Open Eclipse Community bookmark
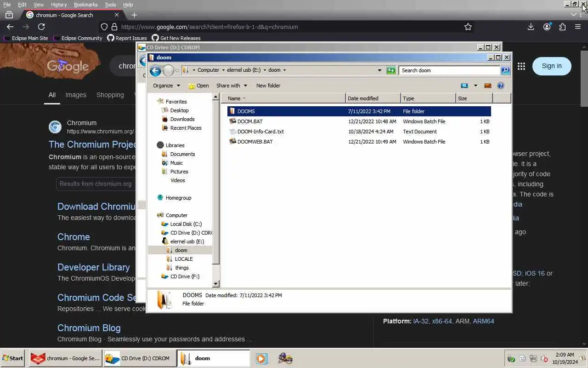588x368 pixels. tap(78, 38)
